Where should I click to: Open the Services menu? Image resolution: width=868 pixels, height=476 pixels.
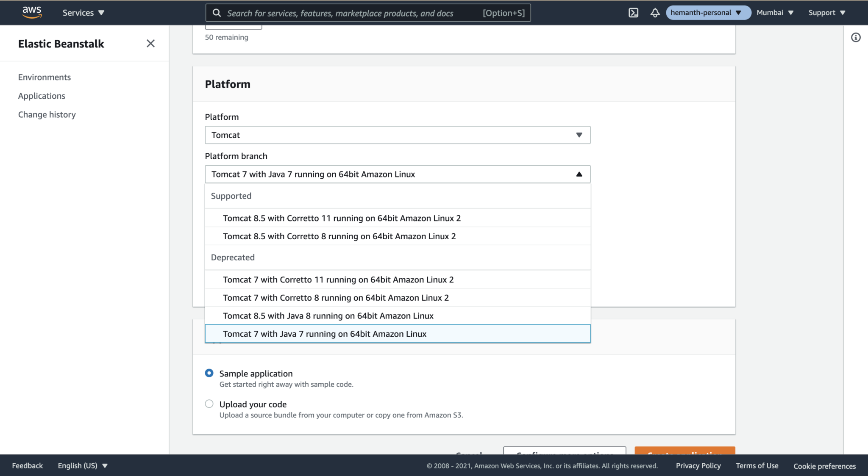83,13
